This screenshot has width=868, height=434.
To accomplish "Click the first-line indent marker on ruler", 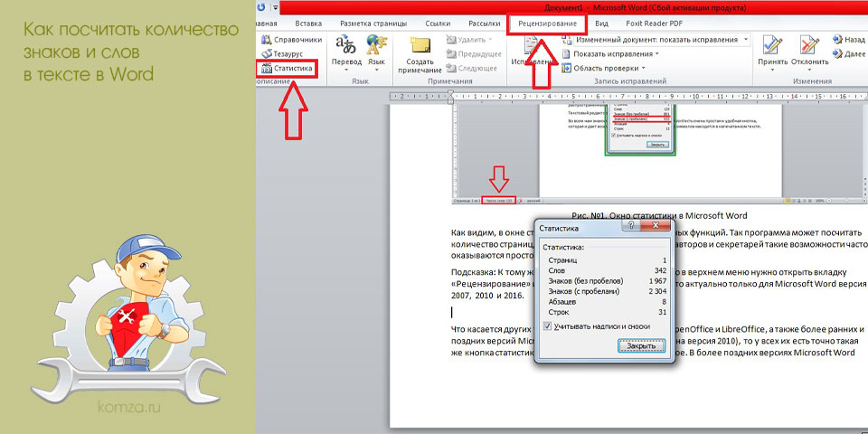I will tap(451, 93).
